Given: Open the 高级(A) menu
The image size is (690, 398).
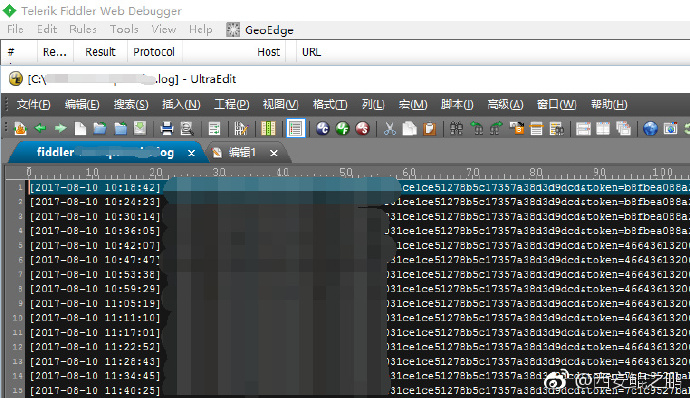Looking at the screenshot, I should 505,104.
